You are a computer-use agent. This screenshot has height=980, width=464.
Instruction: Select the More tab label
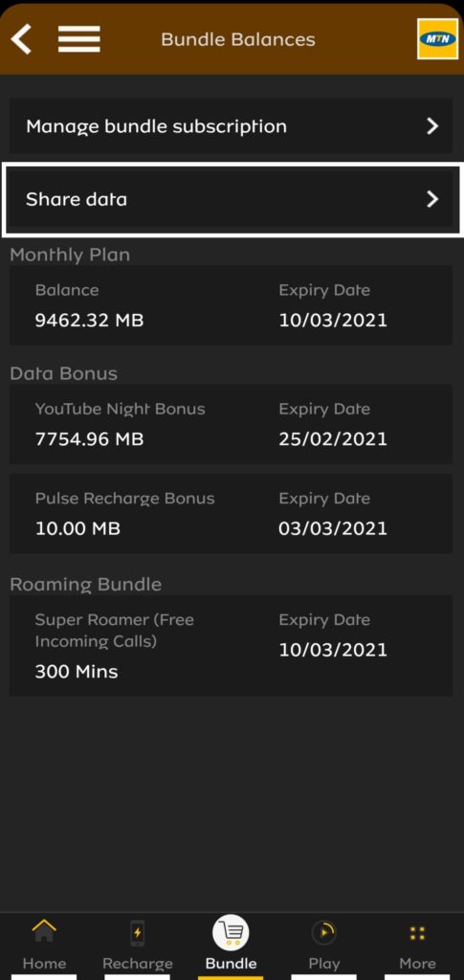pos(417,963)
